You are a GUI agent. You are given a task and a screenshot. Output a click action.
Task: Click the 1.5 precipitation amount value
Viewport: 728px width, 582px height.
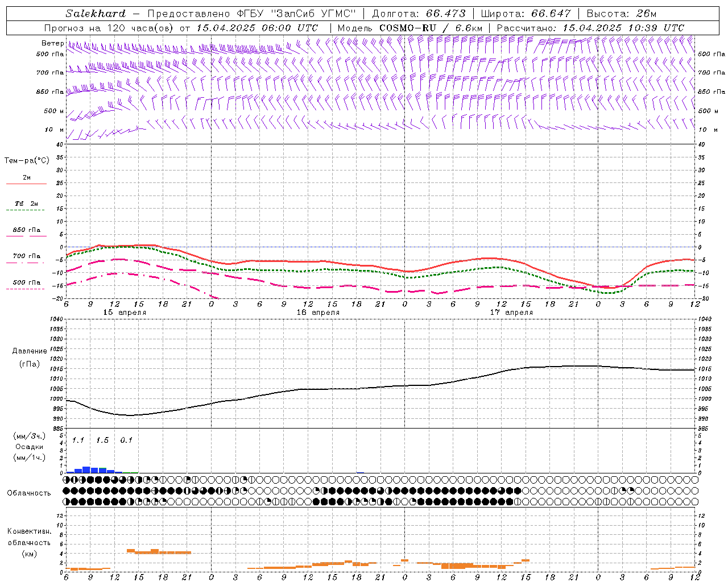102,440
